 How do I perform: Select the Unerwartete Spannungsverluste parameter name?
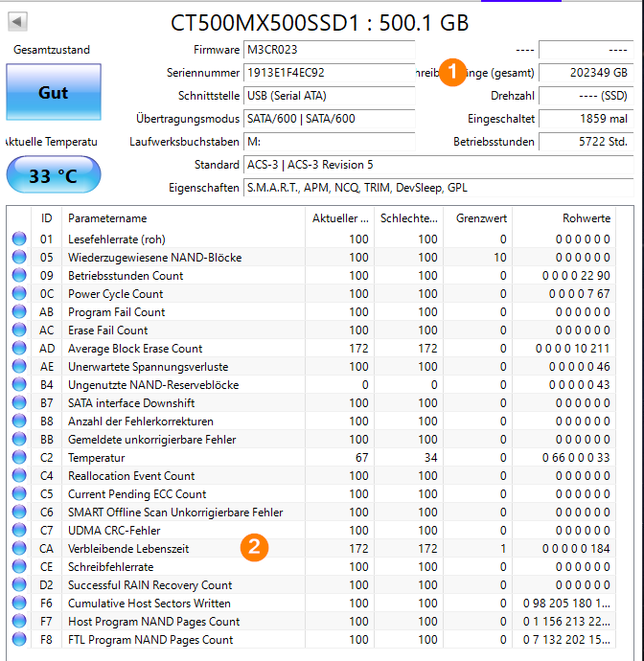148,366
